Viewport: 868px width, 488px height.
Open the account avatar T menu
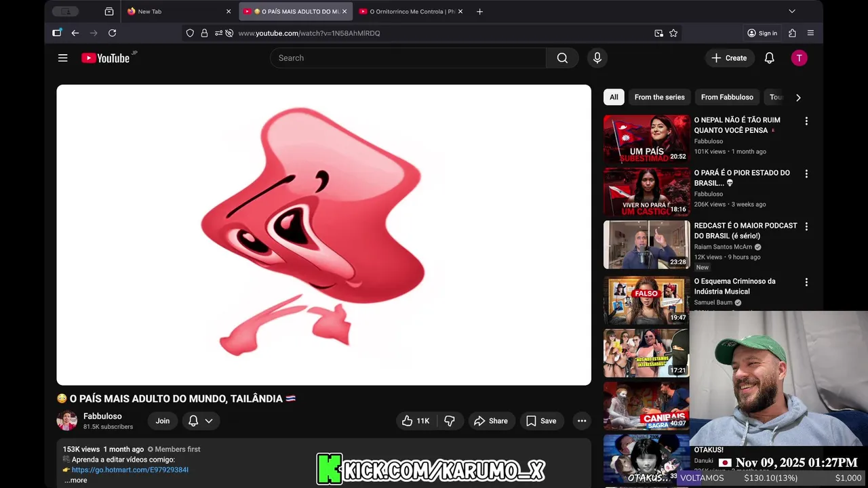[799, 58]
